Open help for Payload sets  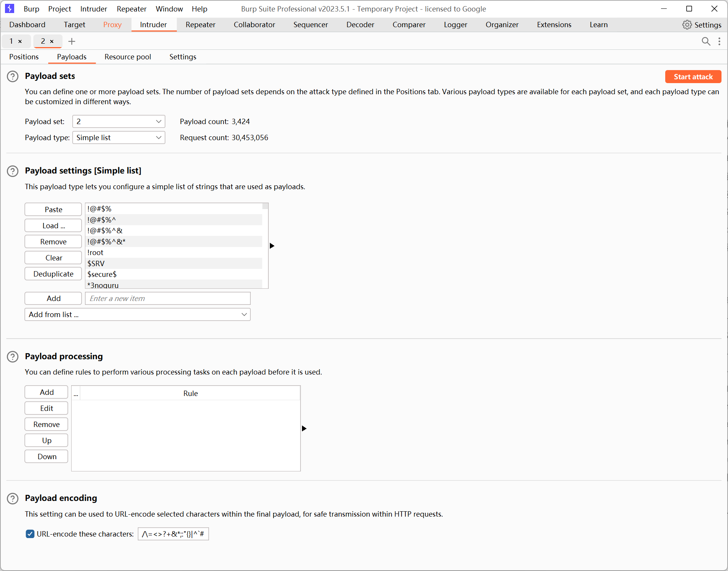coord(13,77)
